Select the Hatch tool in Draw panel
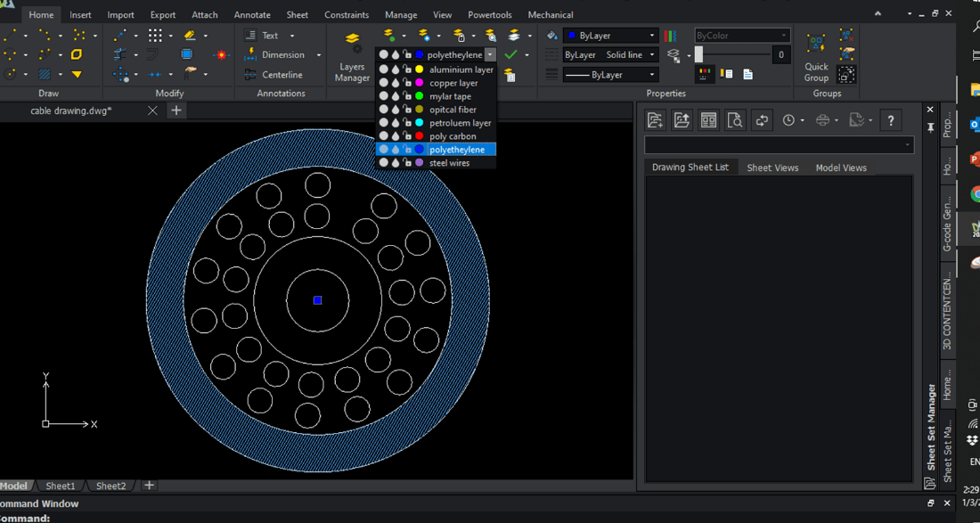 (x=45, y=75)
